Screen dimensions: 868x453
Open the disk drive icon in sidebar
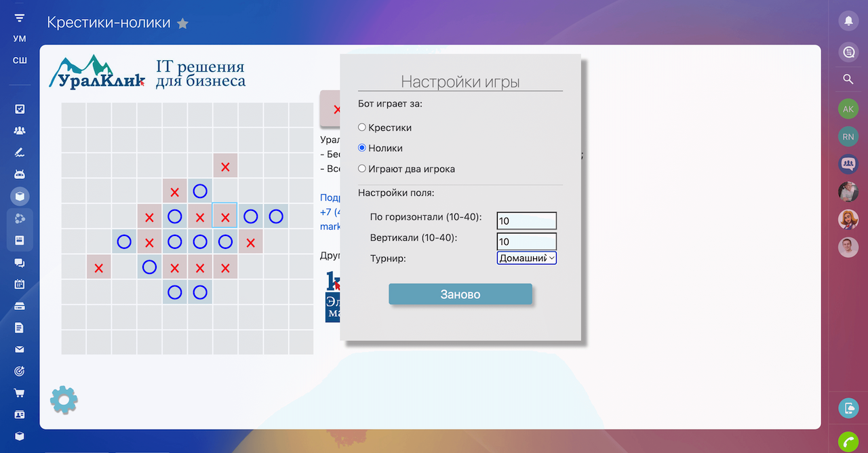[20, 306]
